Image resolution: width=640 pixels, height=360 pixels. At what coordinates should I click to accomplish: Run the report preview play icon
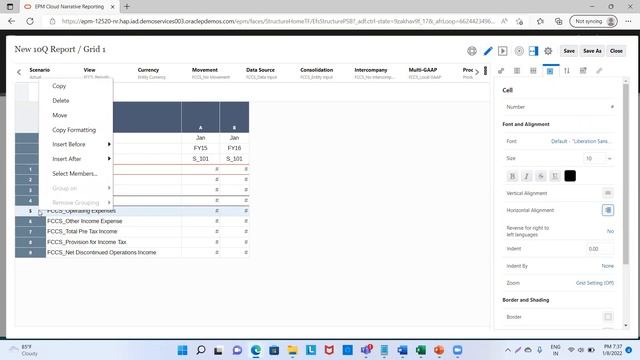[503, 51]
